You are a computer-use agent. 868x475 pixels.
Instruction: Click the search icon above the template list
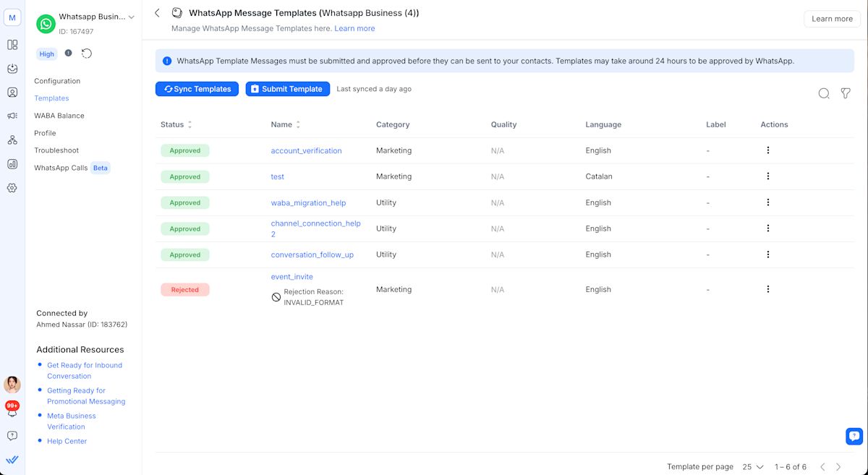coord(824,93)
